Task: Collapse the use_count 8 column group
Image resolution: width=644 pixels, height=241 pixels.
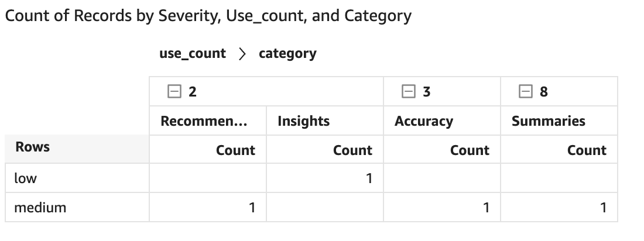Action: [525, 91]
